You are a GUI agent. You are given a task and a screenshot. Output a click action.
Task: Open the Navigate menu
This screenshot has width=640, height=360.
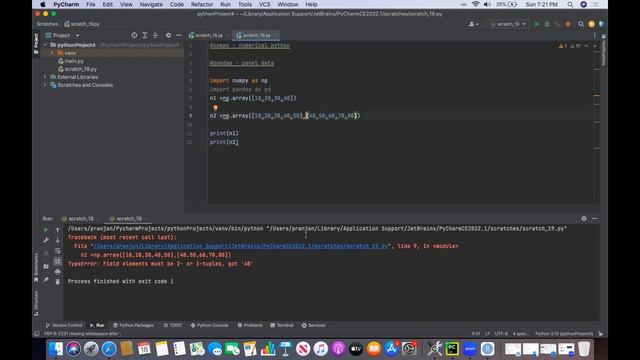[151, 4]
